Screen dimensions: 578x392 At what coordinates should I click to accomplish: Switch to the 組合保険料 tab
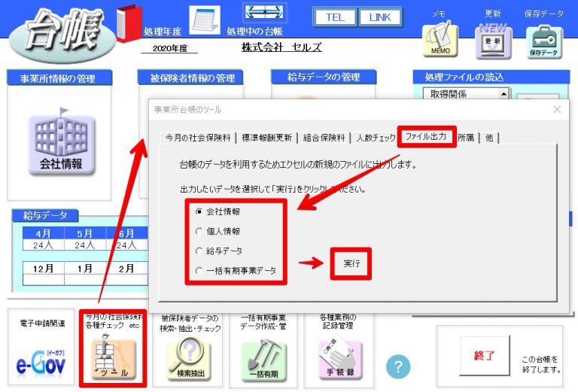[x=324, y=138]
